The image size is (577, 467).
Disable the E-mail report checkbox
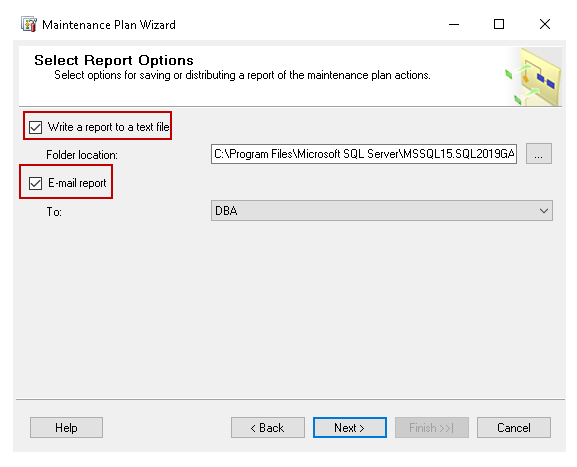(x=36, y=183)
